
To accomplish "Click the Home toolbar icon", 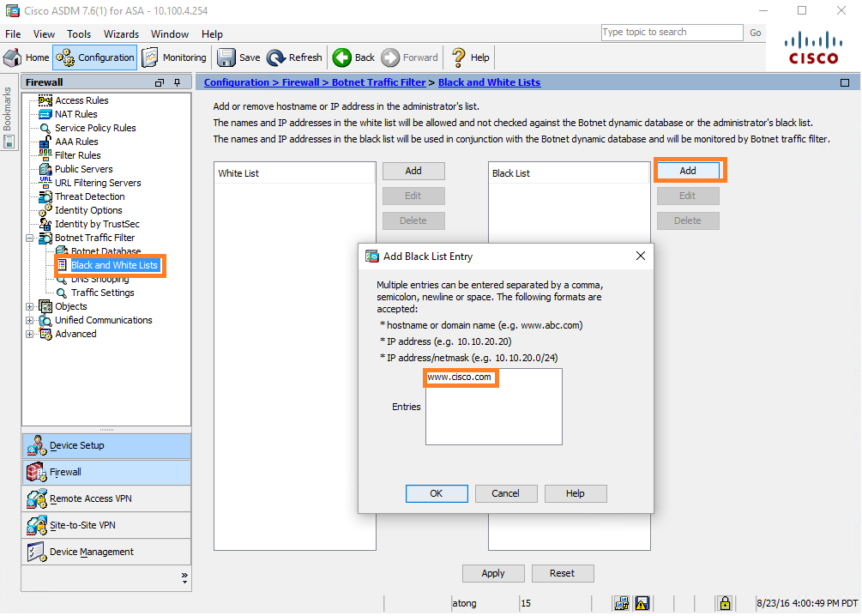I will [13, 57].
